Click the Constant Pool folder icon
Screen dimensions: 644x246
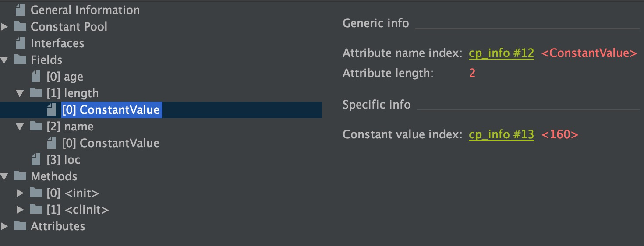20,26
